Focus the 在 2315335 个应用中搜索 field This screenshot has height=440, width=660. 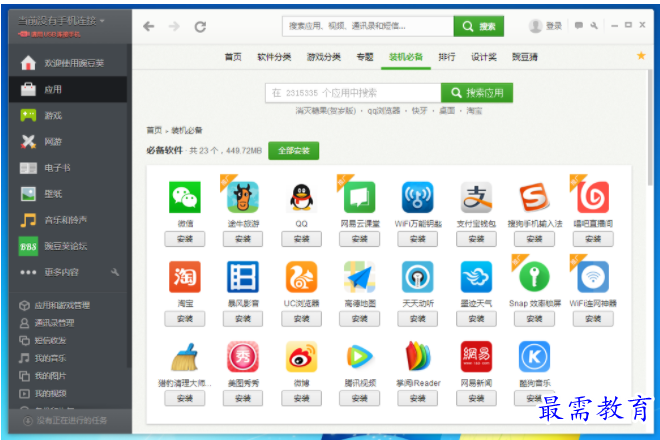point(353,93)
